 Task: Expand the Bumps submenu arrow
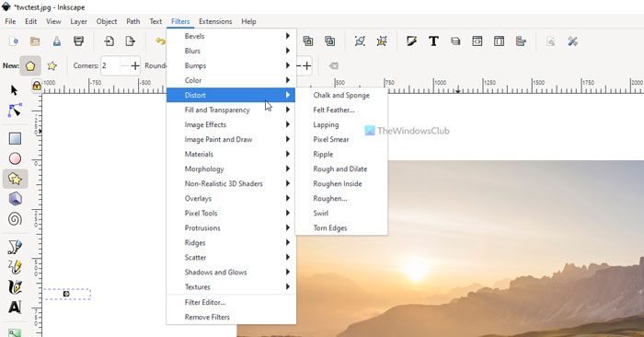[288, 65]
